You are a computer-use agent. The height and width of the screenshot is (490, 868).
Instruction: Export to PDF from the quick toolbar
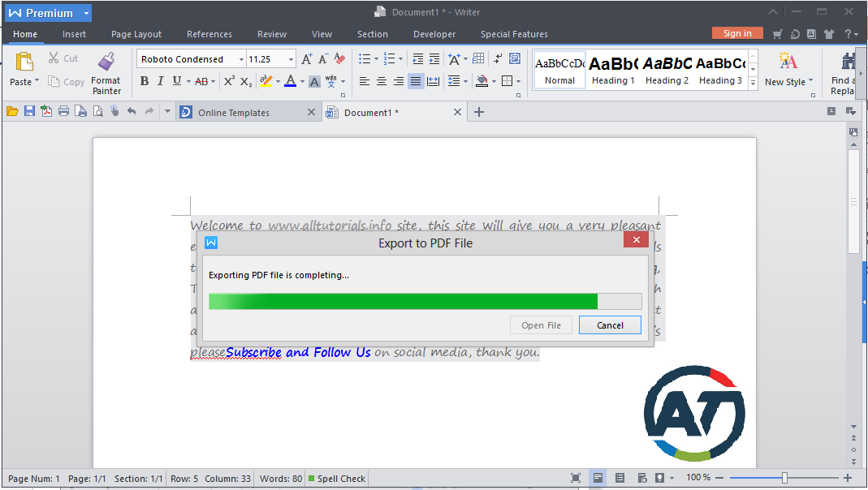pos(46,112)
